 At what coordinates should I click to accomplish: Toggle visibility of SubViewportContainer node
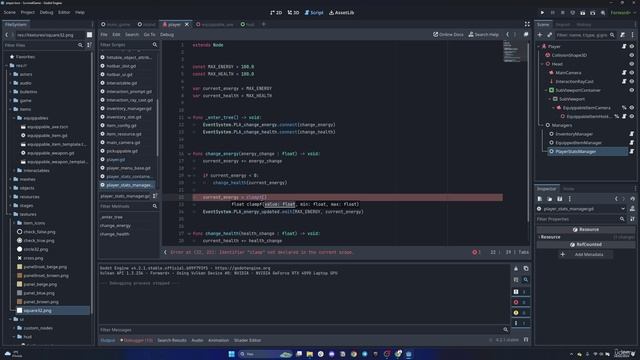(x=631, y=90)
